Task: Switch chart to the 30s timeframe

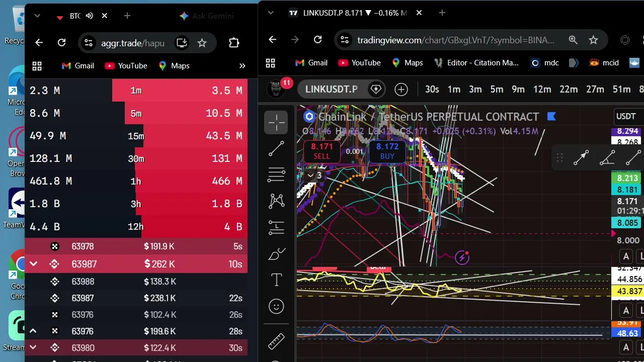Action: point(432,89)
